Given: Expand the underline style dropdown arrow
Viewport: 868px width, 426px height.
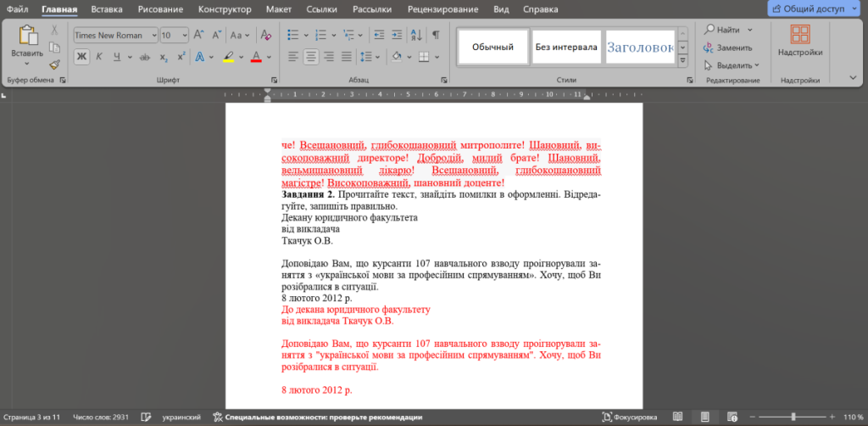Looking at the screenshot, I should coord(130,57).
